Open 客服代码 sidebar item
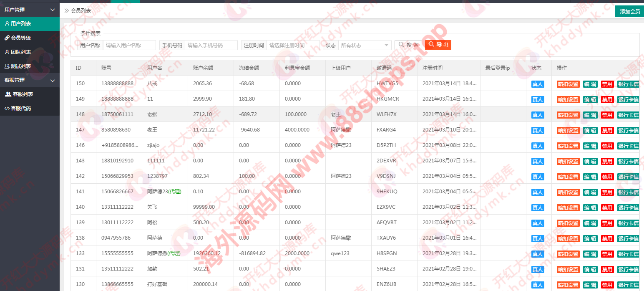Viewport: 644px width, 291px height. click(x=21, y=109)
